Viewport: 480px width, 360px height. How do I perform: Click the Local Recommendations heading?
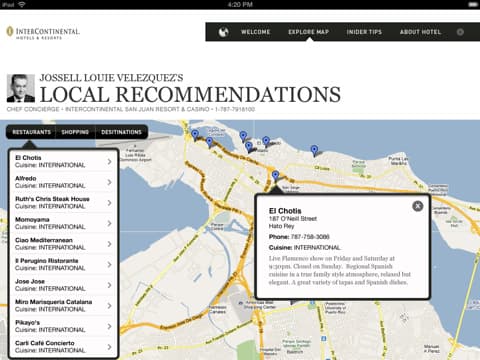(x=190, y=94)
